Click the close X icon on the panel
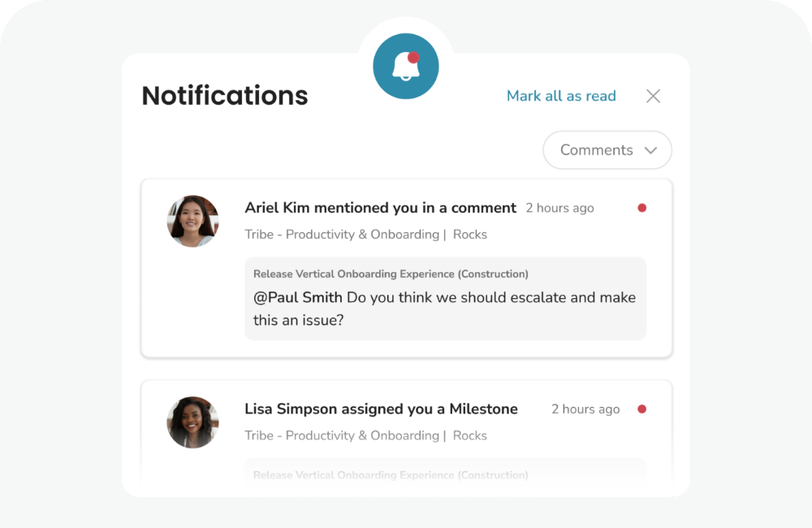Image resolution: width=812 pixels, height=528 pixels. point(653,96)
